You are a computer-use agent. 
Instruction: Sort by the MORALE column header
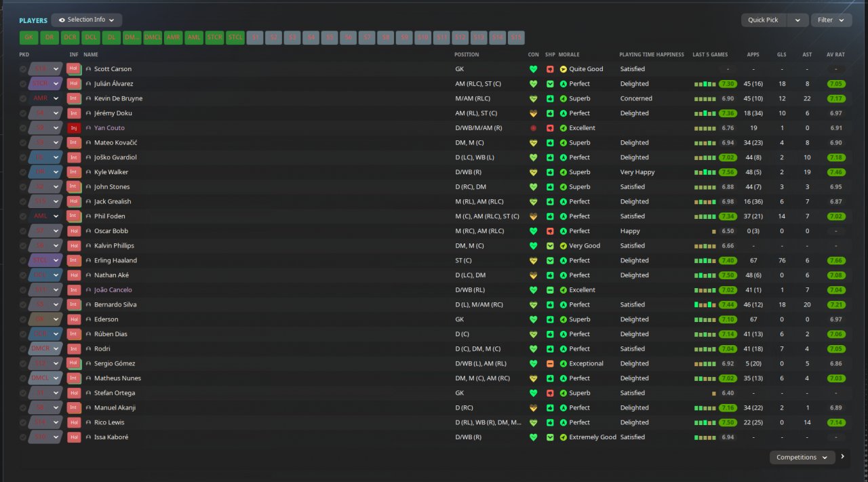[569, 54]
